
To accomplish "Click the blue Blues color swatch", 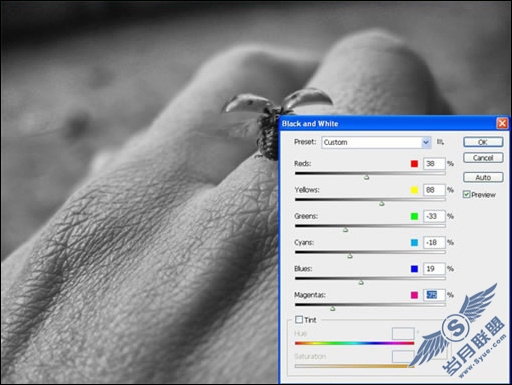I will (x=414, y=269).
